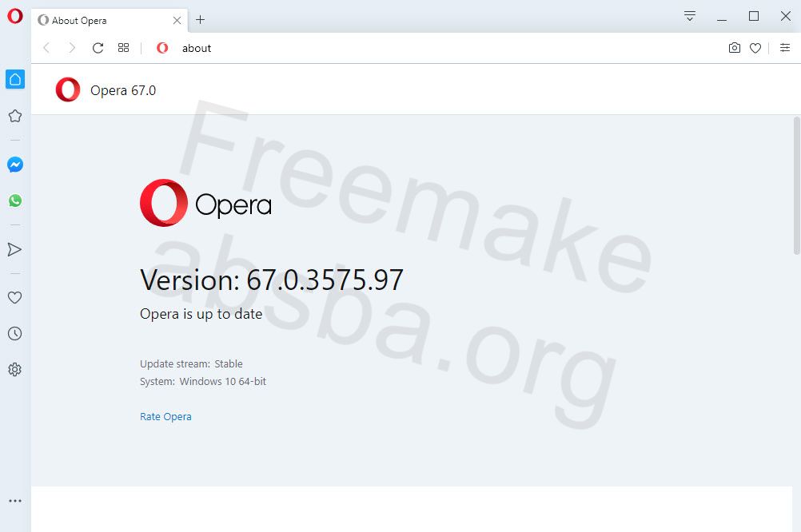801x532 pixels.
Task: Open the Speed Dial grid icon
Action: click(124, 47)
